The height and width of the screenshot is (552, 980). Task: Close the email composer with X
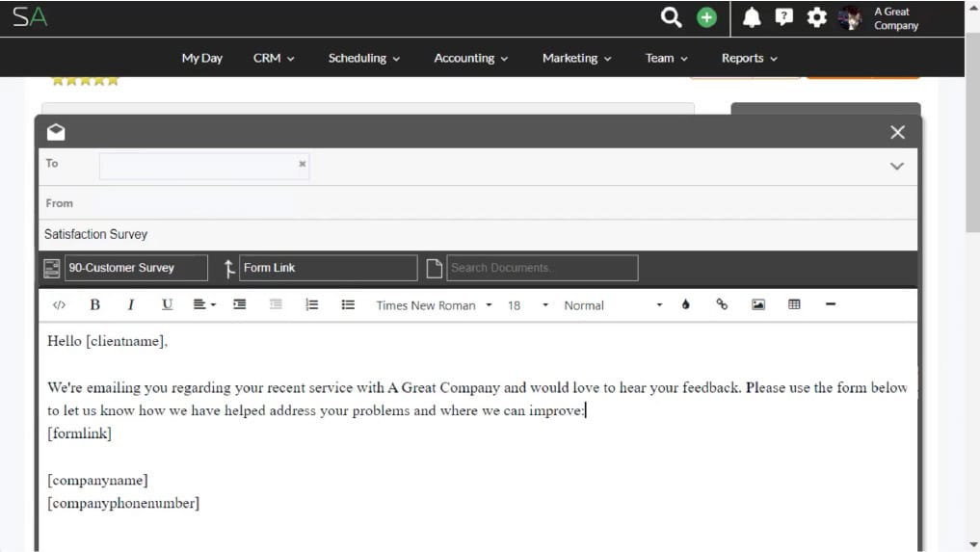897,132
